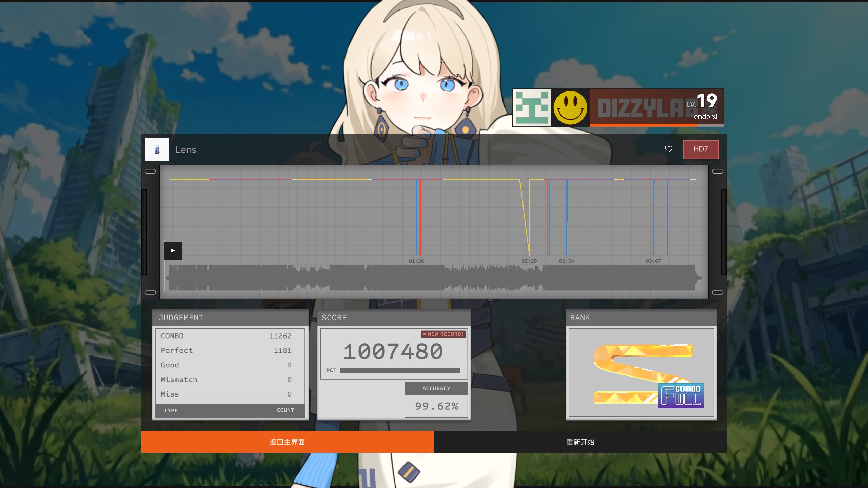The image size is (868, 488).
Task: Click the 重新开始 restart button
Action: coord(580,442)
